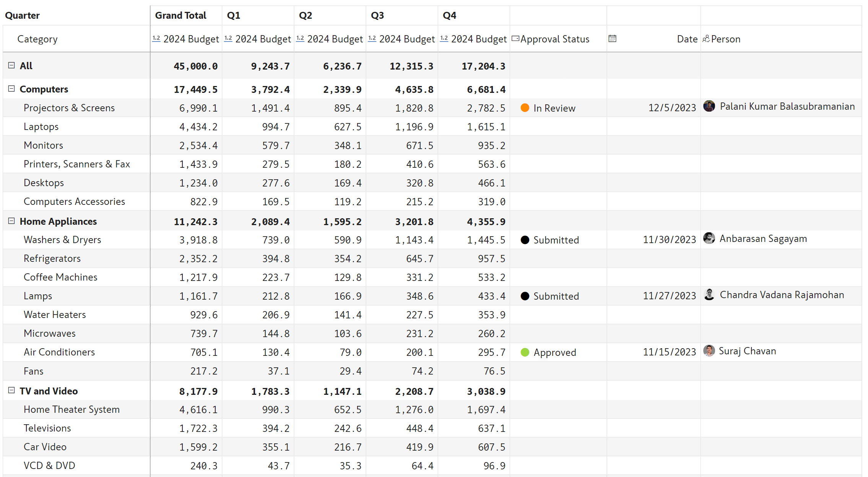Click the Televisions Q2 value 242.6

[348, 428]
